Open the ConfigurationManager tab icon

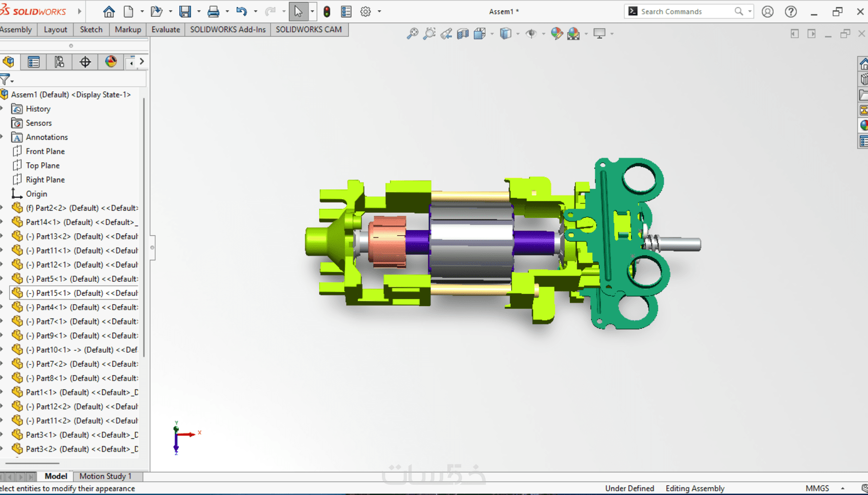click(59, 62)
